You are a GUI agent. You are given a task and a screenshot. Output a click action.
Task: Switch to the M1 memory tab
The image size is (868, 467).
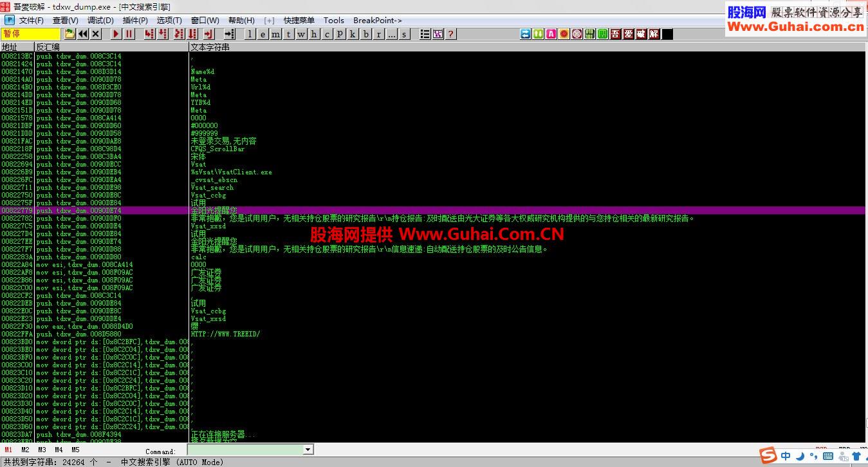click(8, 450)
